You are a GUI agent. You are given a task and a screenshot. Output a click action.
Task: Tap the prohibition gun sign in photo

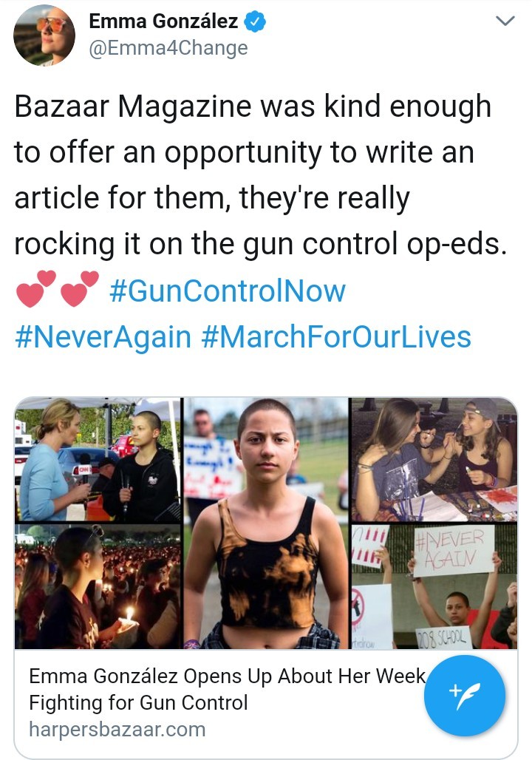coord(358,606)
